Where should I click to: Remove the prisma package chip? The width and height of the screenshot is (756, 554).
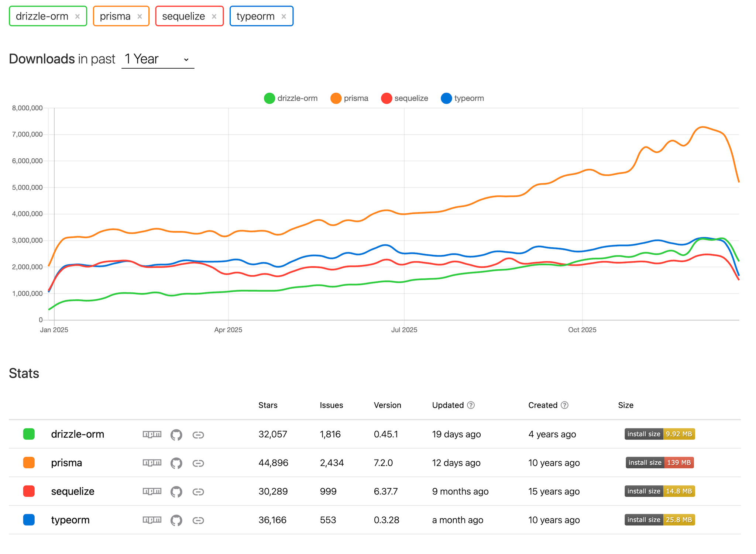coord(139,16)
